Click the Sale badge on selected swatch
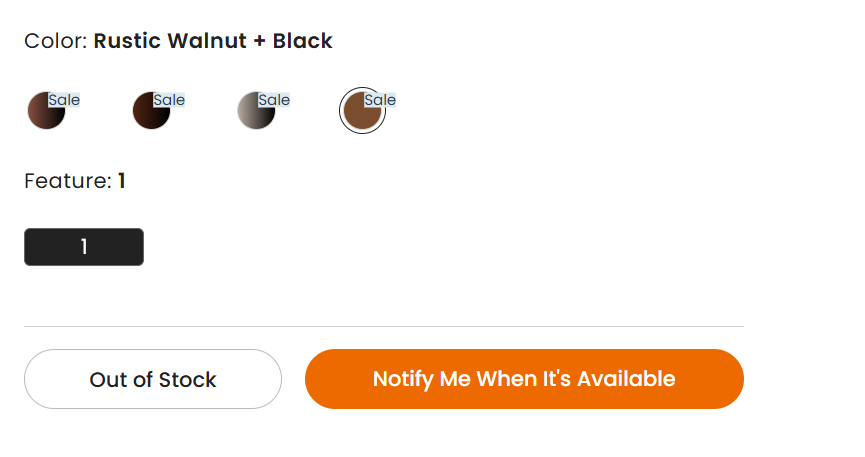The image size is (865, 457). click(x=380, y=100)
